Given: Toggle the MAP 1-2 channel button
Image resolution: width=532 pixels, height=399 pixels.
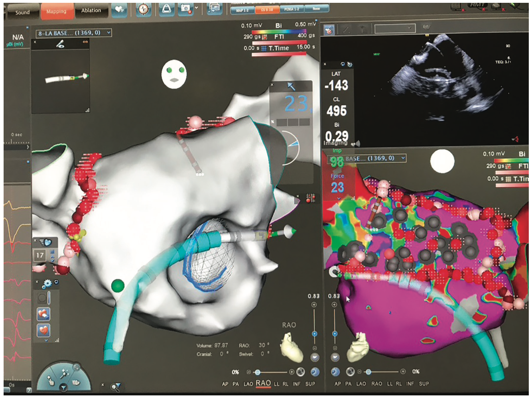Looking at the screenshot, I should (243, 10).
